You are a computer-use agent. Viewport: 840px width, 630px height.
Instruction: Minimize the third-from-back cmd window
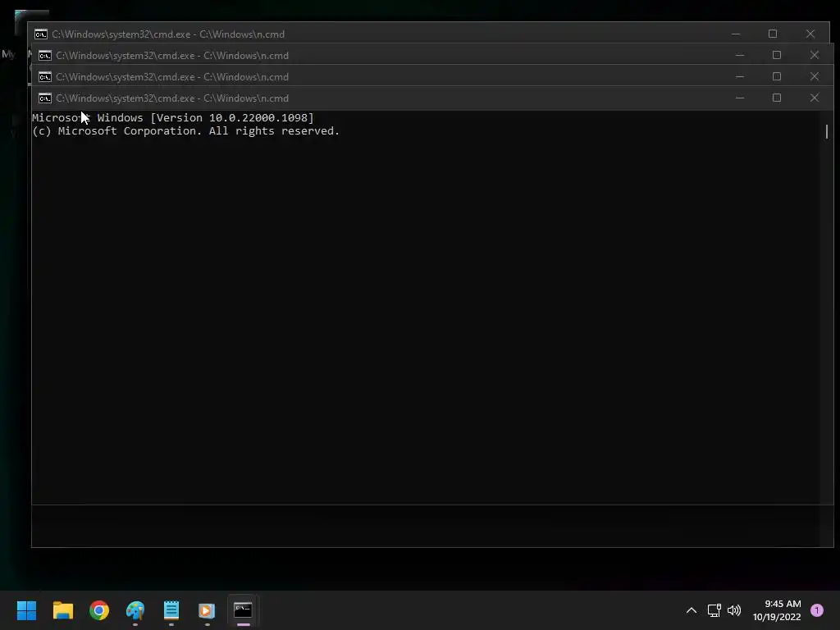740,76
